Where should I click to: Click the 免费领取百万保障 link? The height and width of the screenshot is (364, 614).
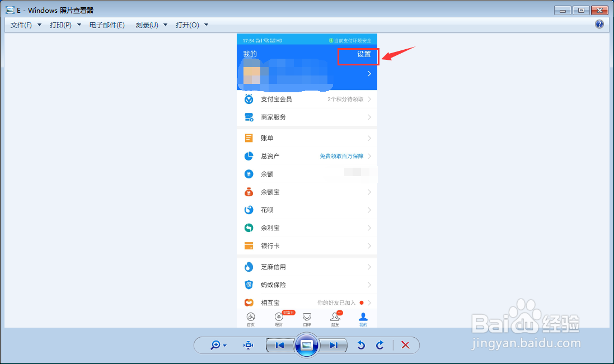point(341,156)
